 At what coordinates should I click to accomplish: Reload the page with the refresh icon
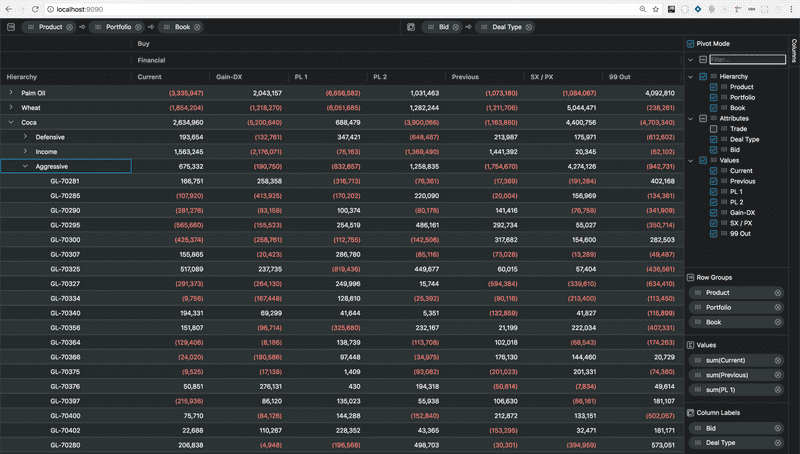click(x=35, y=9)
